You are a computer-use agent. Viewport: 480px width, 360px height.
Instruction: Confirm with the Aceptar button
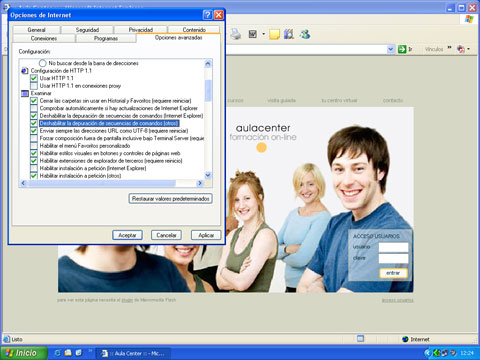tap(127, 235)
